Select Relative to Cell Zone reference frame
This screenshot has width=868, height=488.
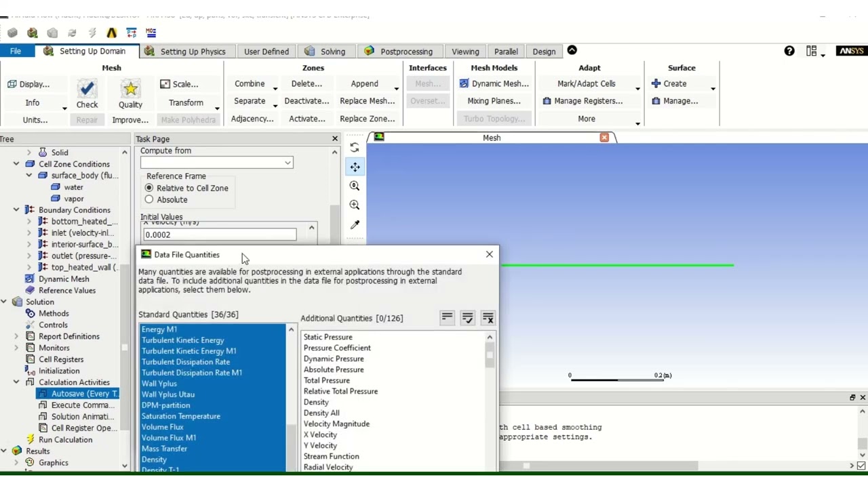(x=149, y=188)
